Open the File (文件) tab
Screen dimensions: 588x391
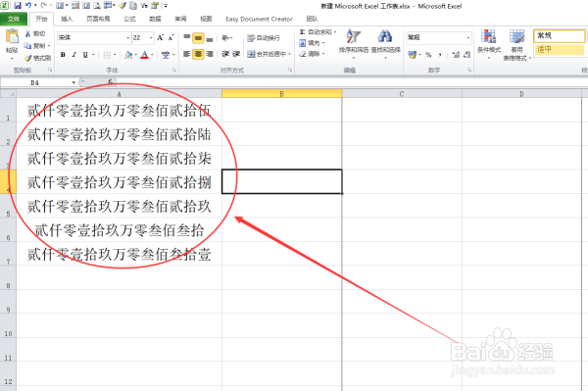pos(14,19)
